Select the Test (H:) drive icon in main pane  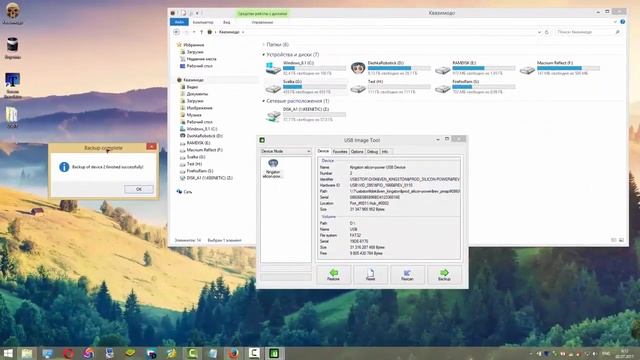pyautogui.click(x=358, y=88)
